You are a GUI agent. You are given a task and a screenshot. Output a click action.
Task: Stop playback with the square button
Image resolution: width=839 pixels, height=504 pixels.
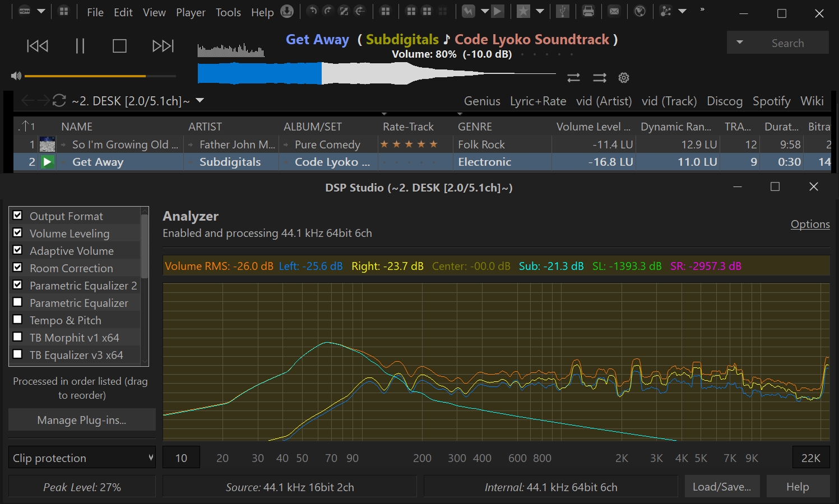click(x=119, y=46)
